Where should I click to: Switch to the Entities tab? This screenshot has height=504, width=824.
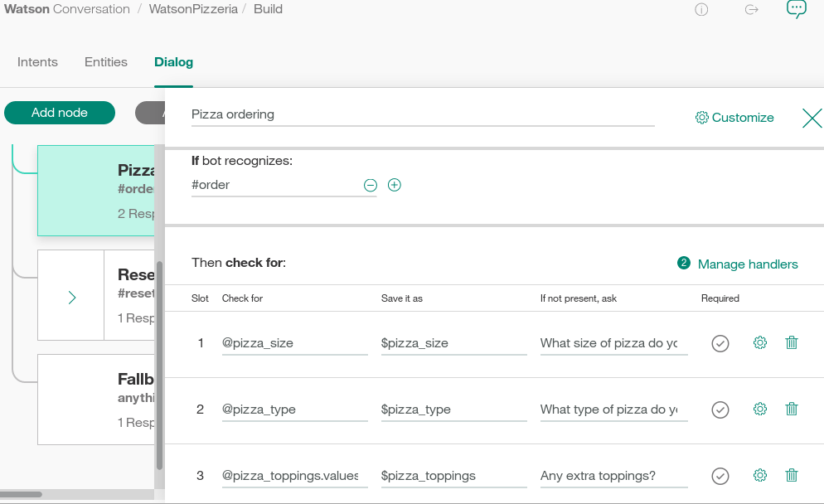pyautogui.click(x=106, y=62)
